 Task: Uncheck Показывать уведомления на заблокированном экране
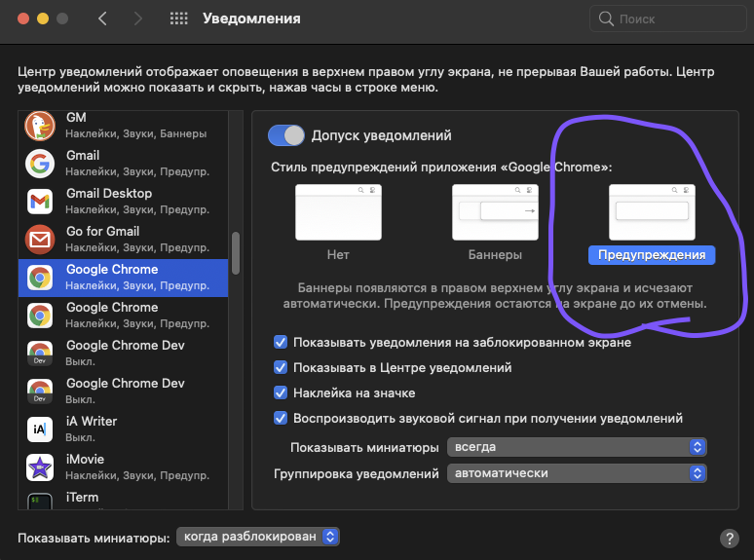281,342
